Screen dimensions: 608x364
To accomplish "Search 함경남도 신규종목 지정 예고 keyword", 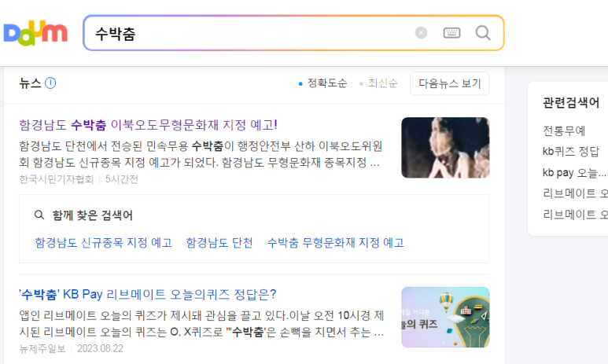I will click(104, 243).
